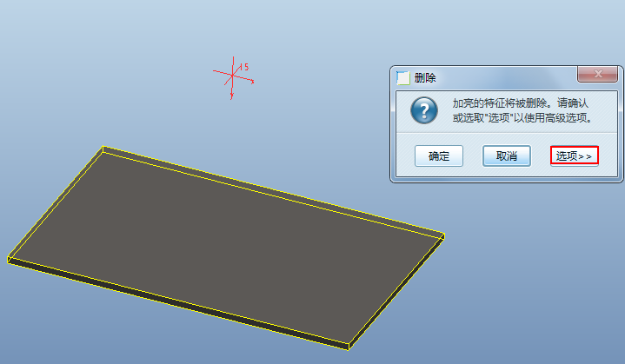This screenshot has width=625, height=364.
Task: Confirm deletion with the 确定 button
Action: click(x=438, y=156)
